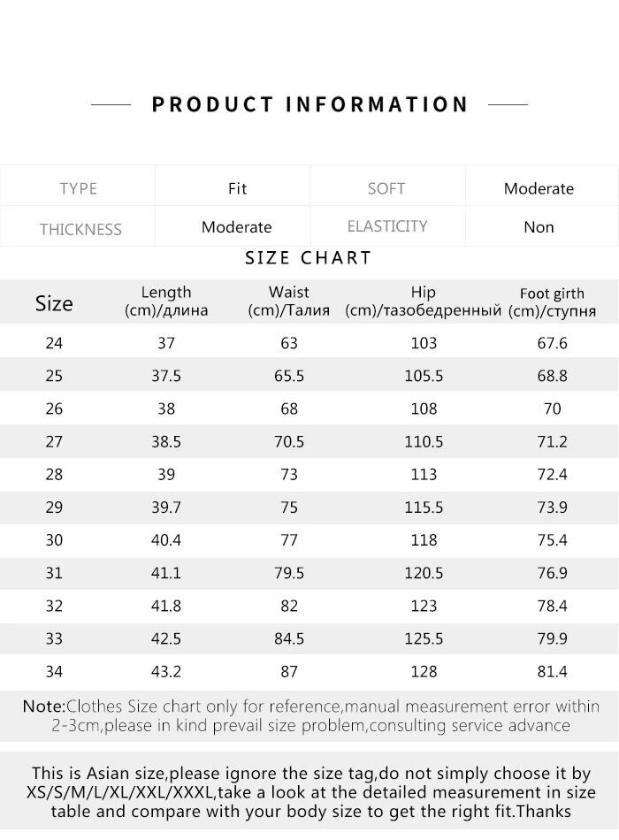
Task: Click the SIZE CHART title
Action: 309,258
